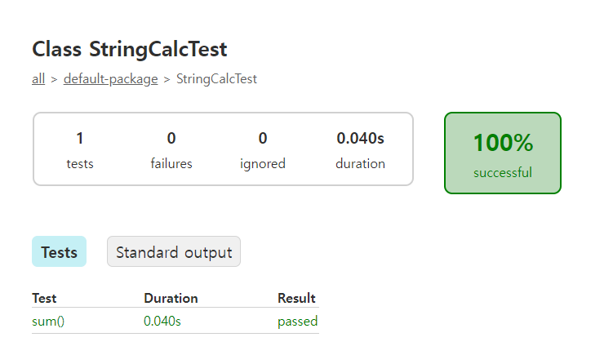This screenshot has height=364, width=613.
Task: Select the tests count of 1
Action: (x=80, y=139)
